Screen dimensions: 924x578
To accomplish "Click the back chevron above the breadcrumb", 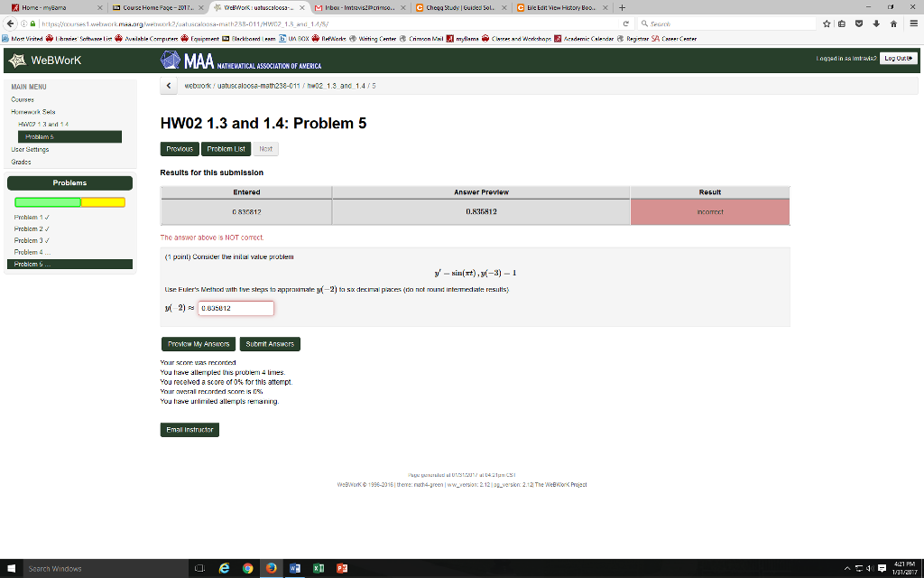I will (168, 84).
